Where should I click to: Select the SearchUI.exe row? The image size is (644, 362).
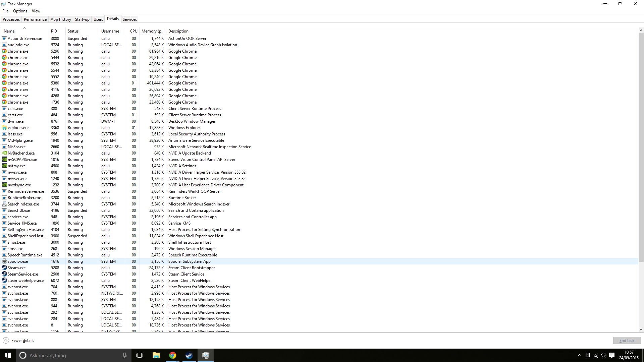click(x=319, y=210)
